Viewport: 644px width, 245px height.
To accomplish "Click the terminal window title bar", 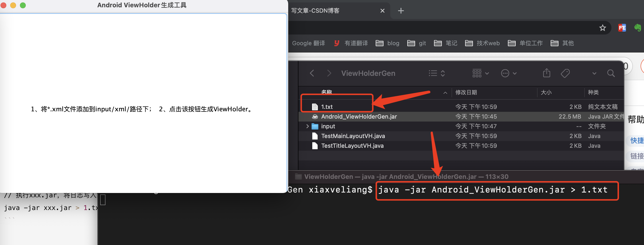I will click(x=466, y=177).
